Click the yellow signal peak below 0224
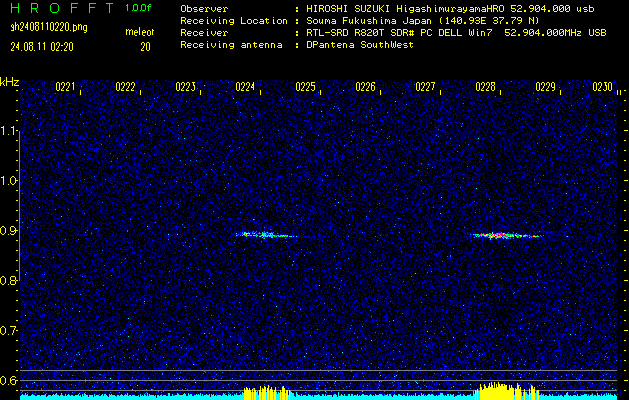 264,391
